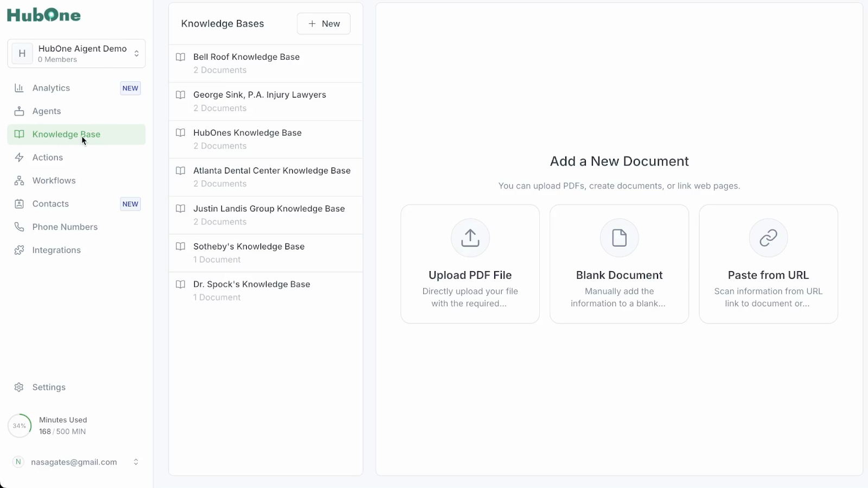Screen dimensions: 868x488
Task: Click the NEW badge next to Analytics
Action: click(130, 88)
